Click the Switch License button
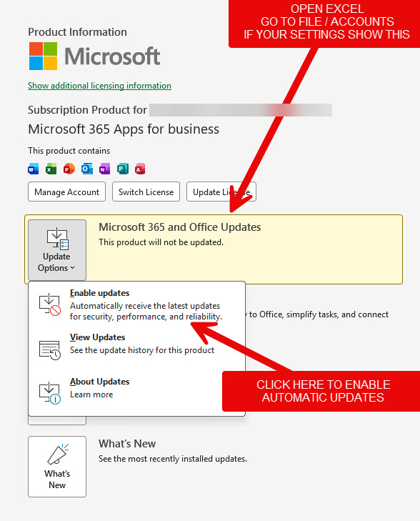Viewport: 420px width, 521px height. pyautogui.click(x=146, y=192)
